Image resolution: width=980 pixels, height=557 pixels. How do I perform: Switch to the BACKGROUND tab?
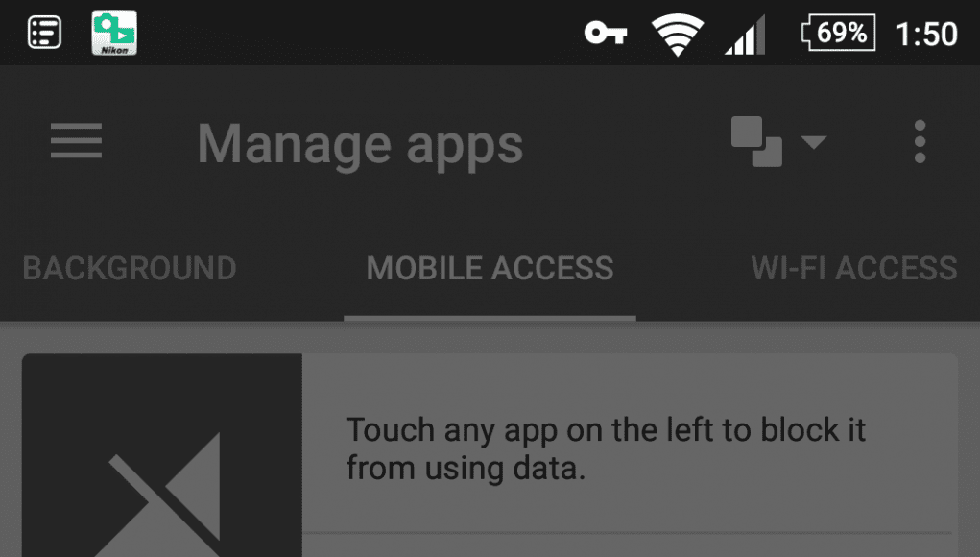[130, 268]
